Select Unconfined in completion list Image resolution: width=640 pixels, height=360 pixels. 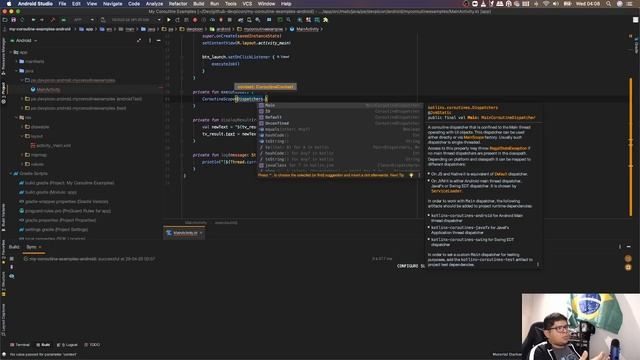pyautogui.click(x=340, y=123)
